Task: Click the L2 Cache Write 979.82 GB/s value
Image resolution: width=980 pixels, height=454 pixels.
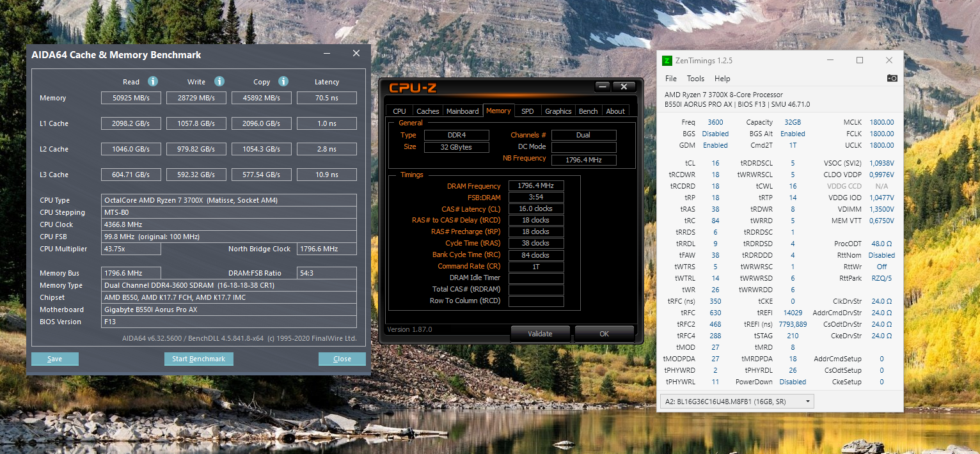Action: 197,149
